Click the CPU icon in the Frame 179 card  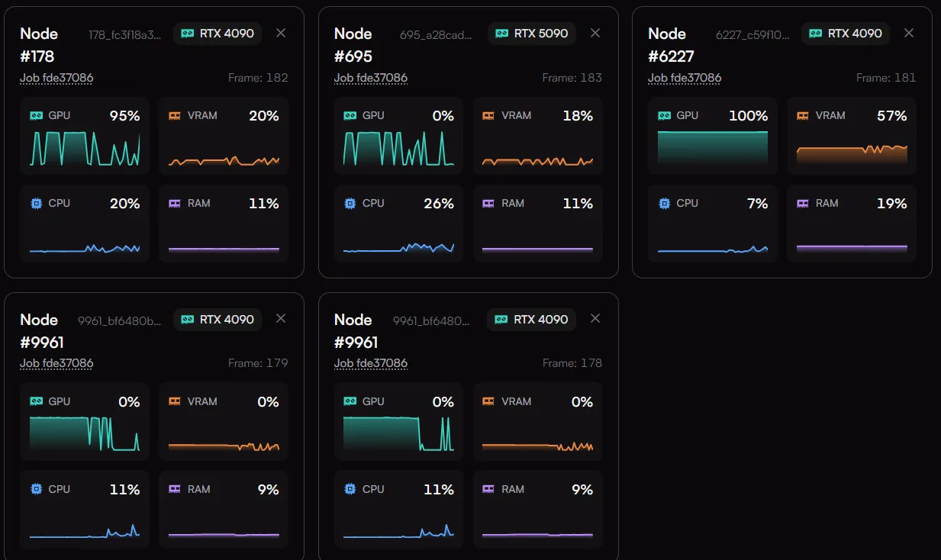(36, 489)
